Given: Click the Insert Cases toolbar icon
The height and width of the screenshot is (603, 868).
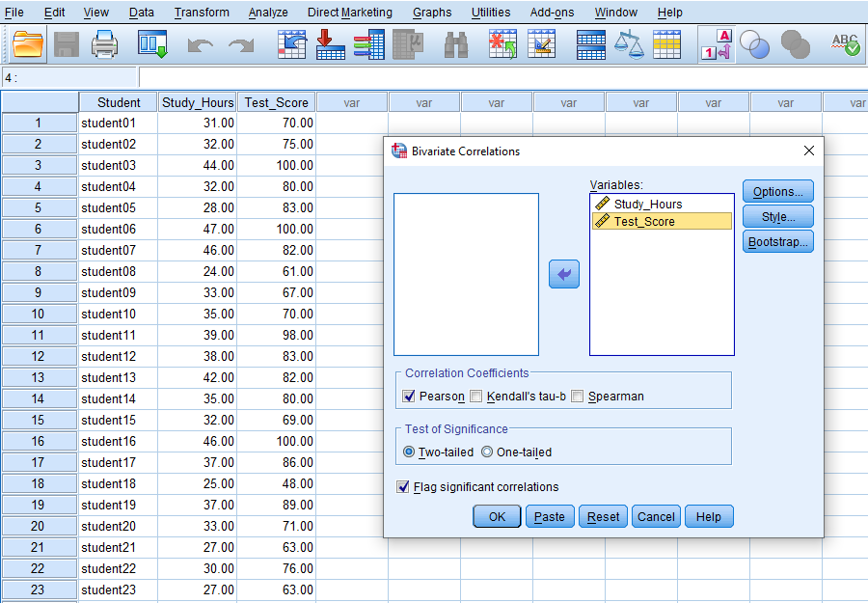Looking at the screenshot, I should coord(502,44).
